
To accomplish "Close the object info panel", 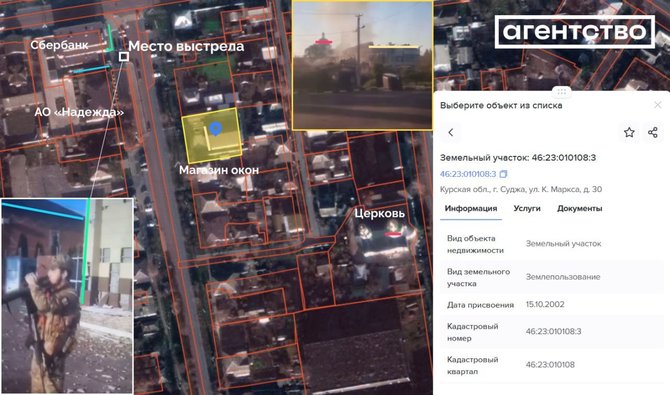I will [658, 105].
